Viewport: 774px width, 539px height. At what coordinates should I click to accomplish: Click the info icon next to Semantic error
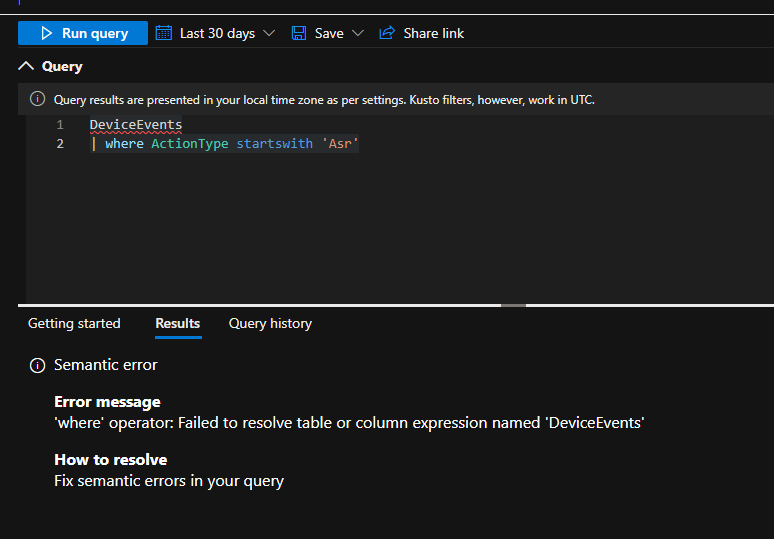pyautogui.click(x=38, y=365)
